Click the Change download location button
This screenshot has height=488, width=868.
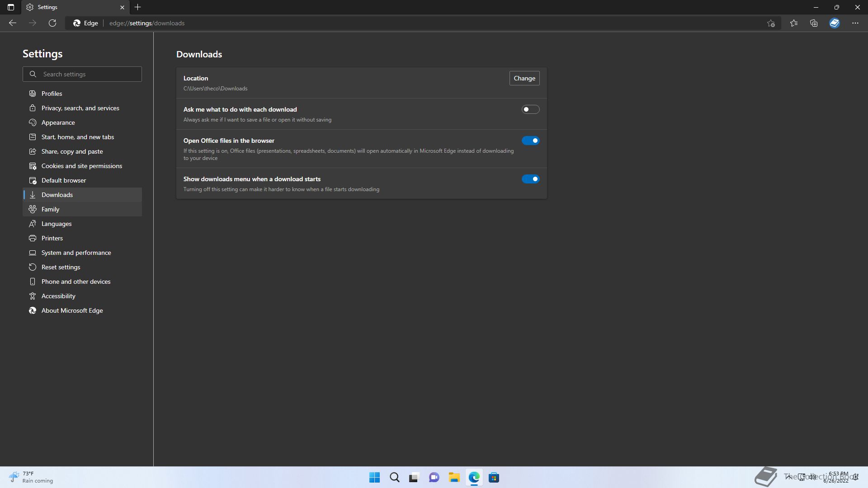tap(524, 78)
